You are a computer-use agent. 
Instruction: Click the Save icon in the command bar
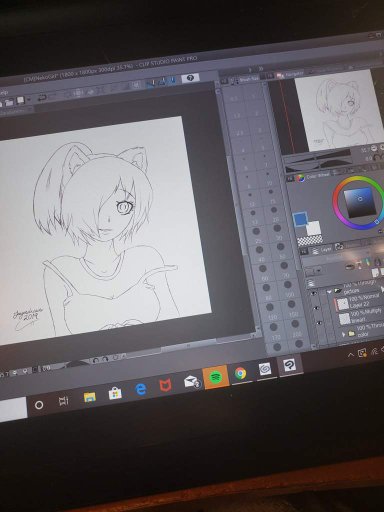pos(21,100)
